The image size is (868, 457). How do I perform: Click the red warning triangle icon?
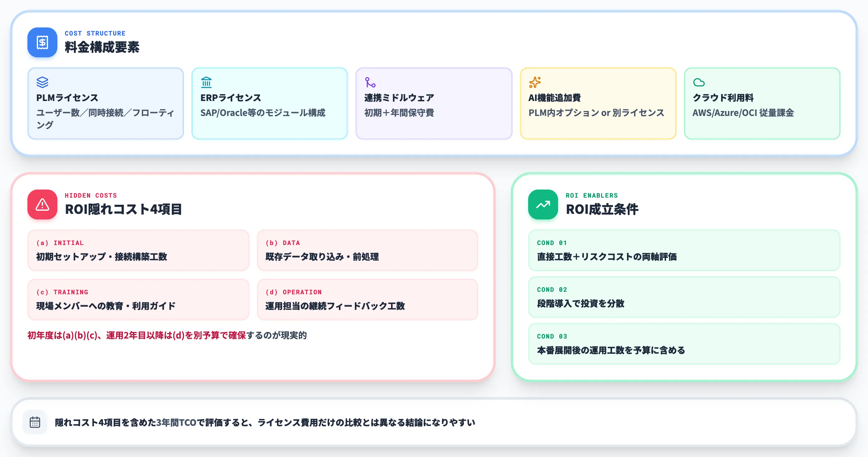tap(42, 204)
